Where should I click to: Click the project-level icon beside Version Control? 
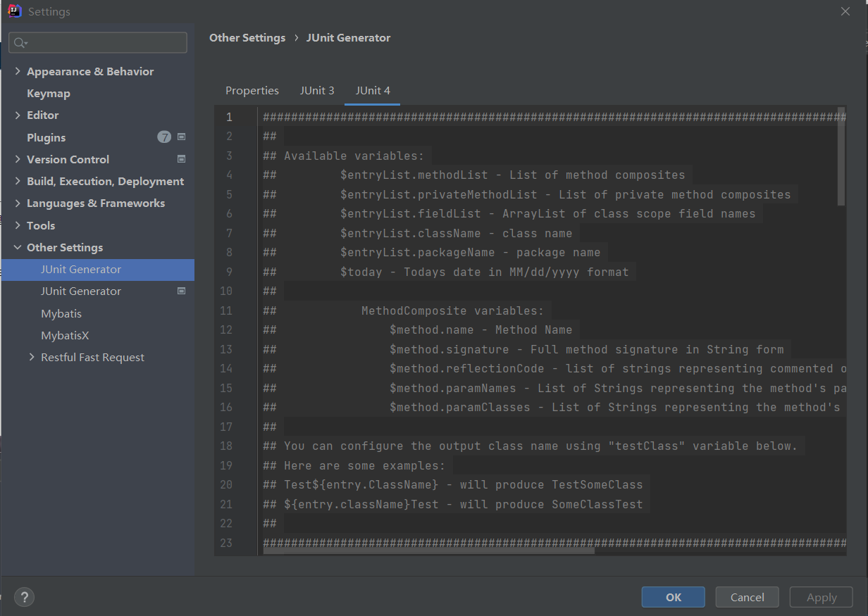coord(181,159)
